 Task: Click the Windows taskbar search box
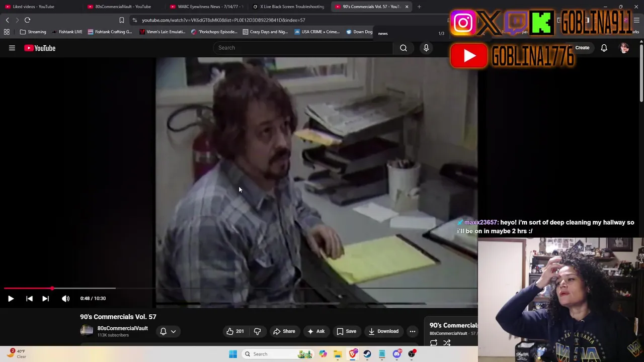click(277, 354)
